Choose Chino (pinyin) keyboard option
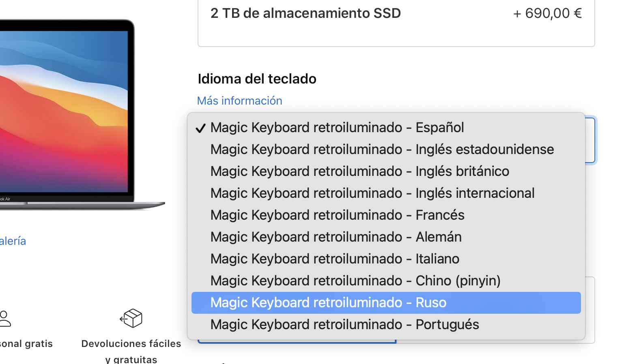This screenshot has height=364, width=637. click(x=355, y=281)
